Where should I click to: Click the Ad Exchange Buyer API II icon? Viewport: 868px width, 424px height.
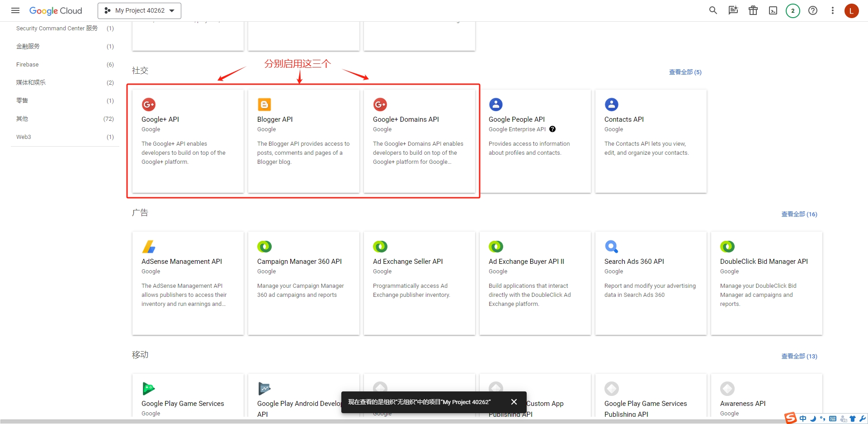click(x=496, y=247)
